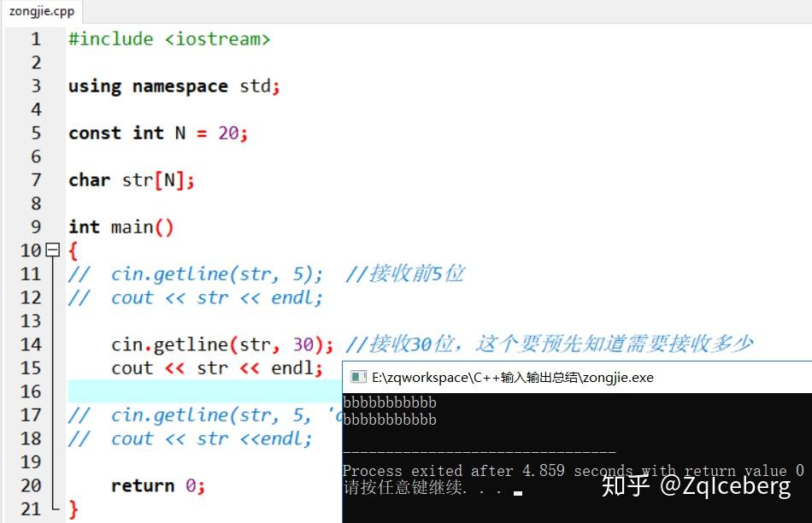812x523 pixels.
Task: Click the Process exited message in console
Action: 574,470
